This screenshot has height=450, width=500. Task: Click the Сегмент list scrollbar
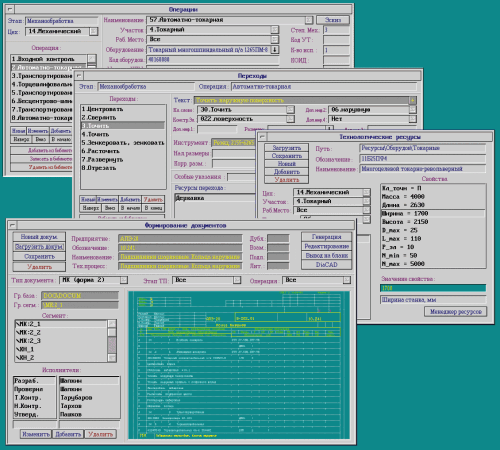112,341
